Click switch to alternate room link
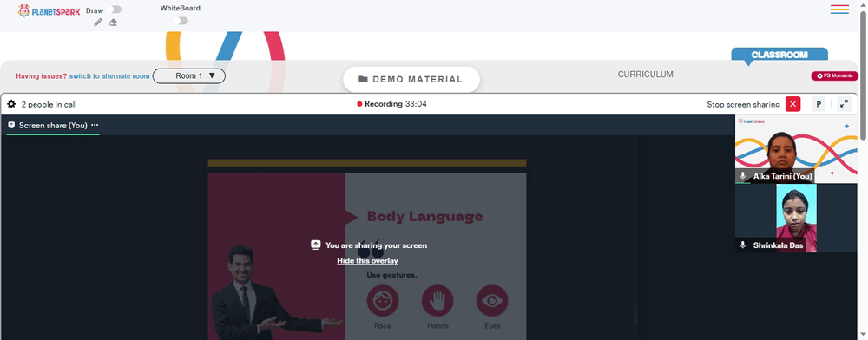Screen dimensions: 868x340 click(109, 76)
